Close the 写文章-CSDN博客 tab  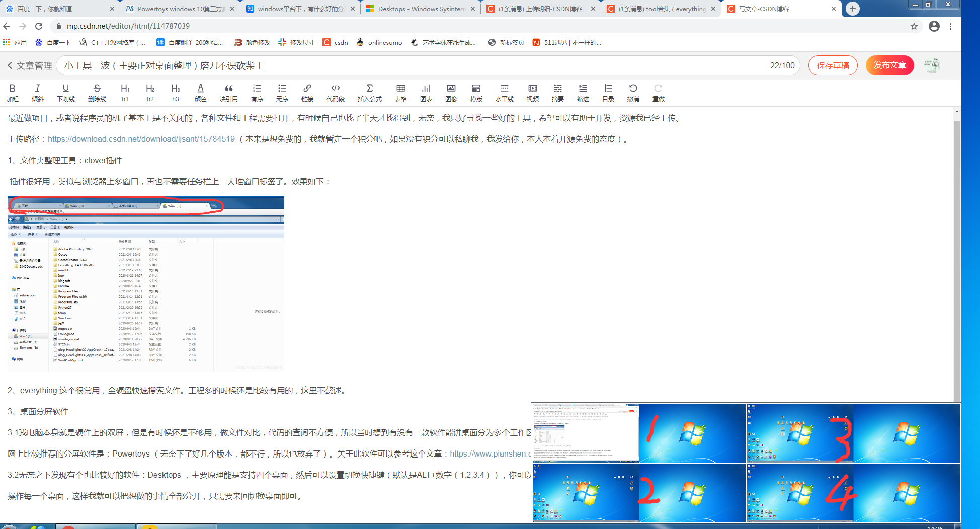point(833,9)
